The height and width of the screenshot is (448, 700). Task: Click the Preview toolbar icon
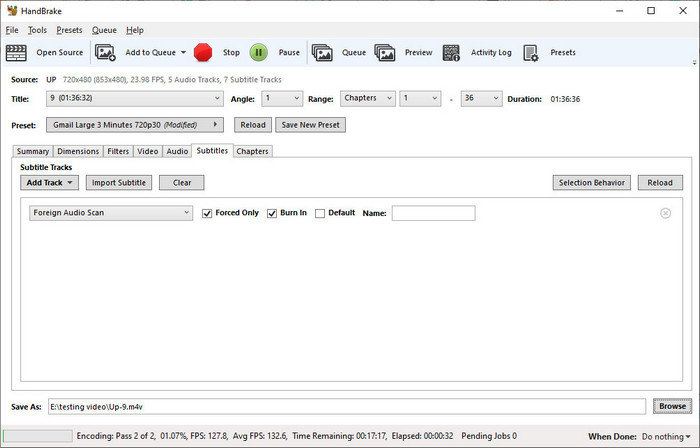[x=385, y=53]
